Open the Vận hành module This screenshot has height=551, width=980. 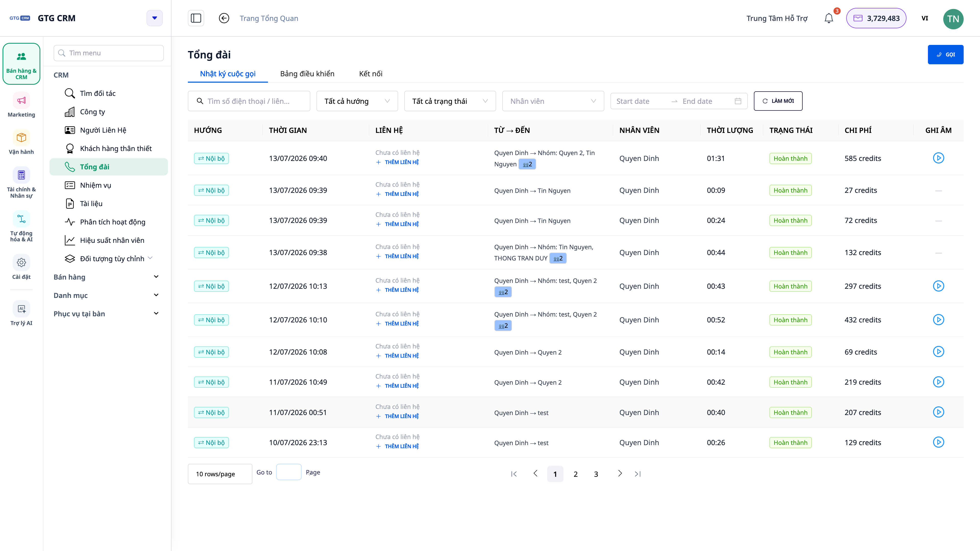(x=21, y=142)
